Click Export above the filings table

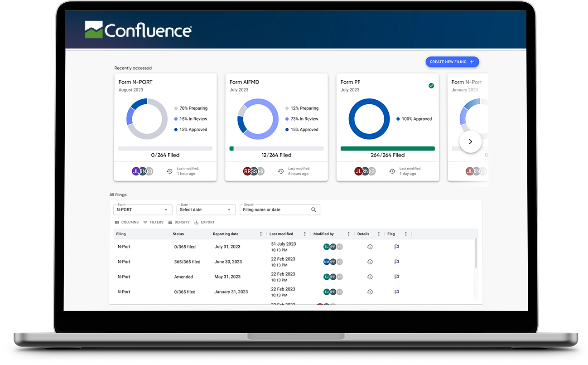tap(204, 223)
